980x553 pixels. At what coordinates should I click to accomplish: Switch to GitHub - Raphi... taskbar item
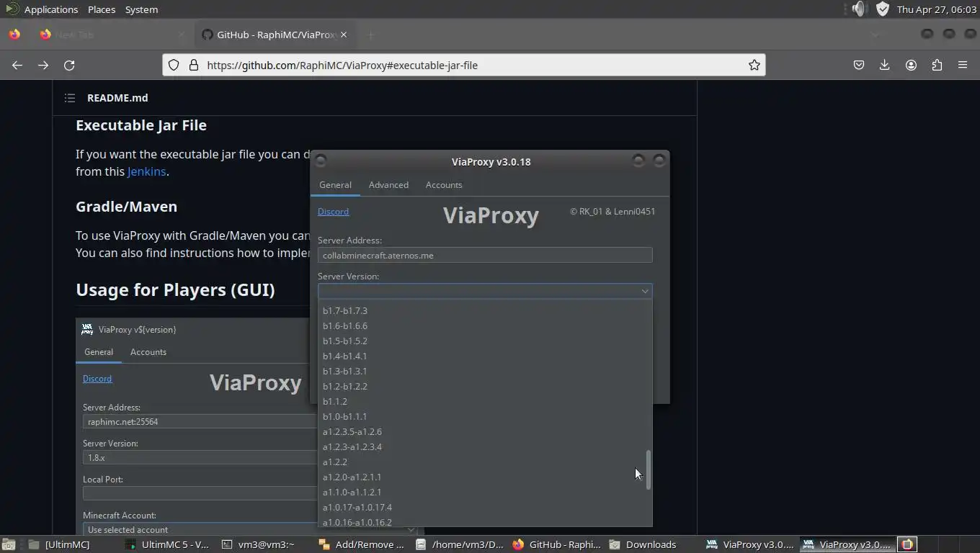point(556,544)
